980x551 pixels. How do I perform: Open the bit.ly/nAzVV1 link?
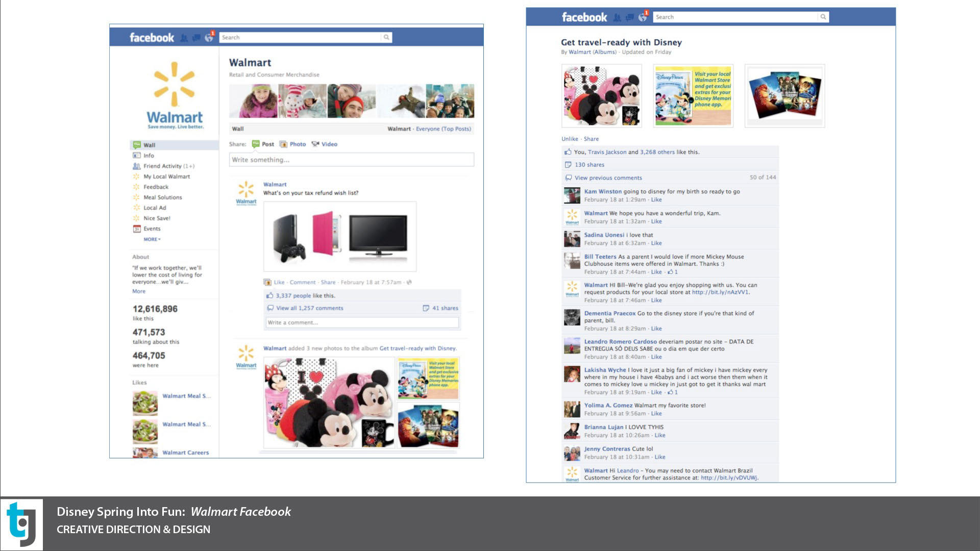point(720,292)
